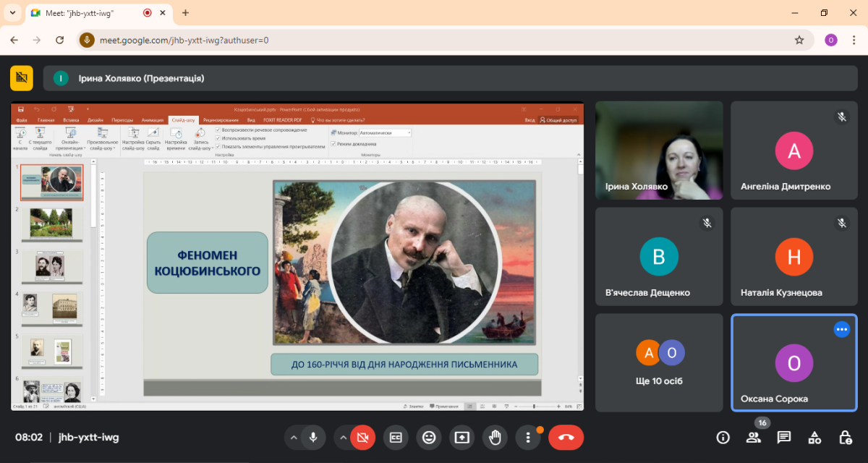Screen dimensions: 868x463
Task: Show the participants list
Action: (x=753, y=437)
